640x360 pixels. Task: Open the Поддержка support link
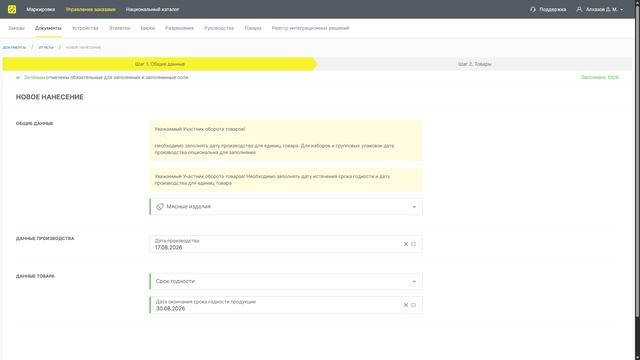[552, 9]
